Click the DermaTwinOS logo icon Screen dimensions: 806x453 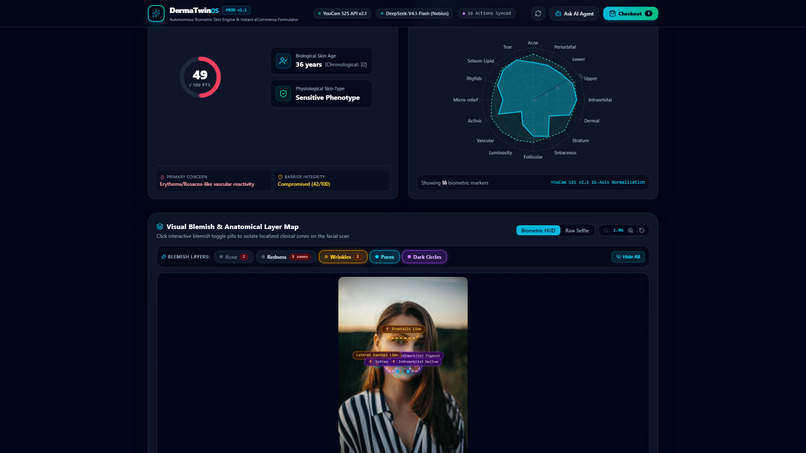point(156,13)
